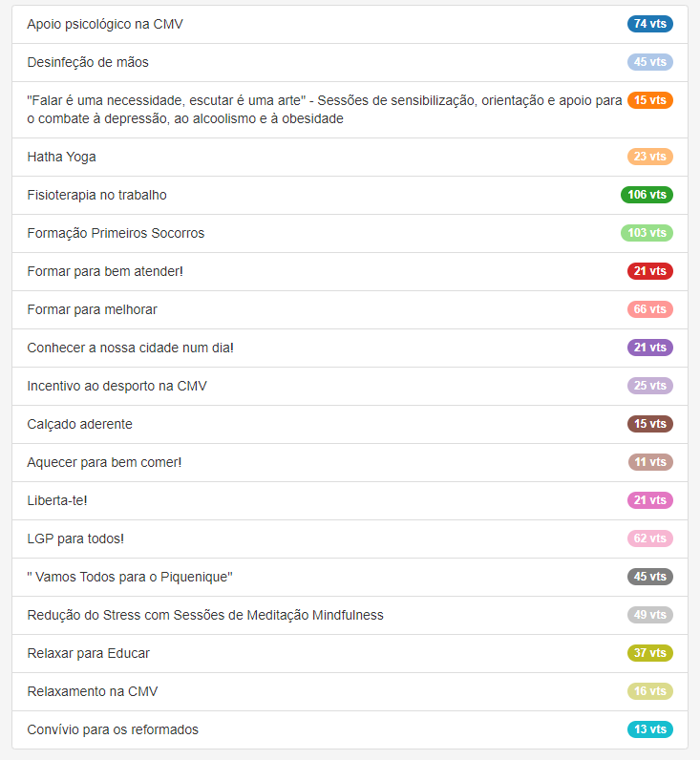Select the Aquecer para bem comer! entry

104,462
